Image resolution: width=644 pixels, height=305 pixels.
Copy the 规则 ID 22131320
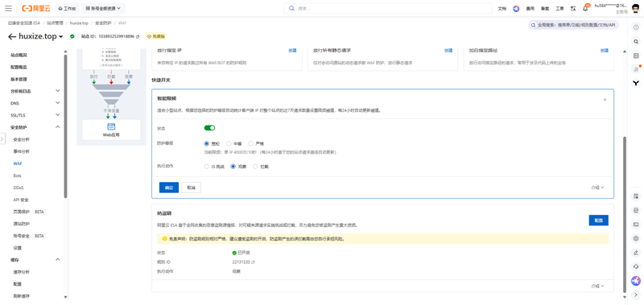pyautogui.click(x=253, y=262)
